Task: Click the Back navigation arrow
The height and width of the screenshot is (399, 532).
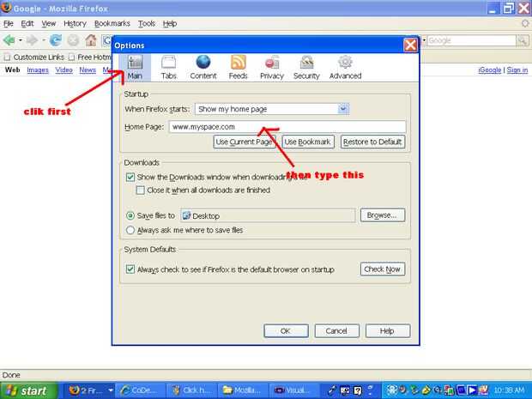Action: (x=9, y=40)
